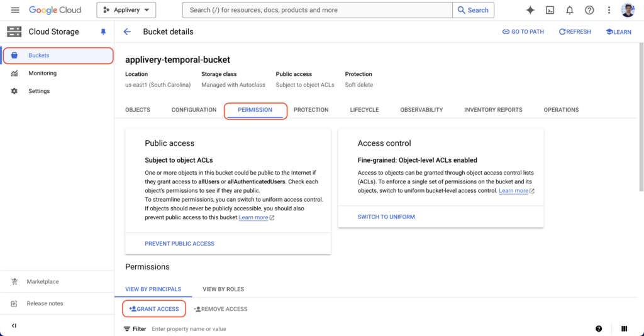Click GO TO PATH link

pyautogui.click(x=523, y=31)
